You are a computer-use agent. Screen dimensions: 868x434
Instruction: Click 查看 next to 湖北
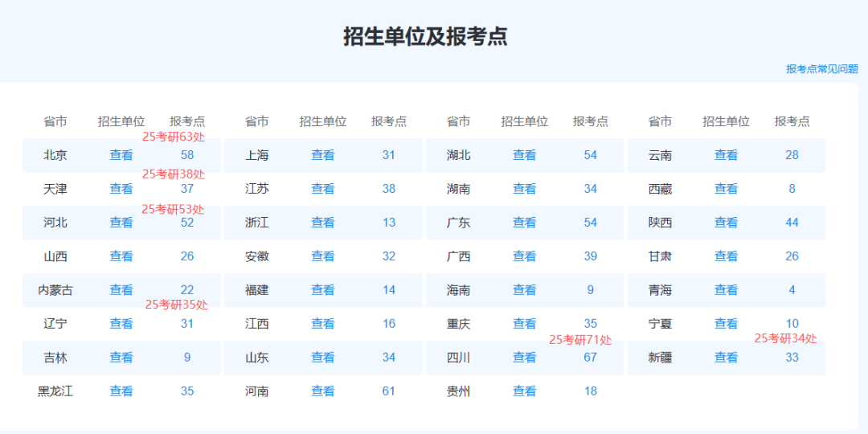[x=525, y=155]
